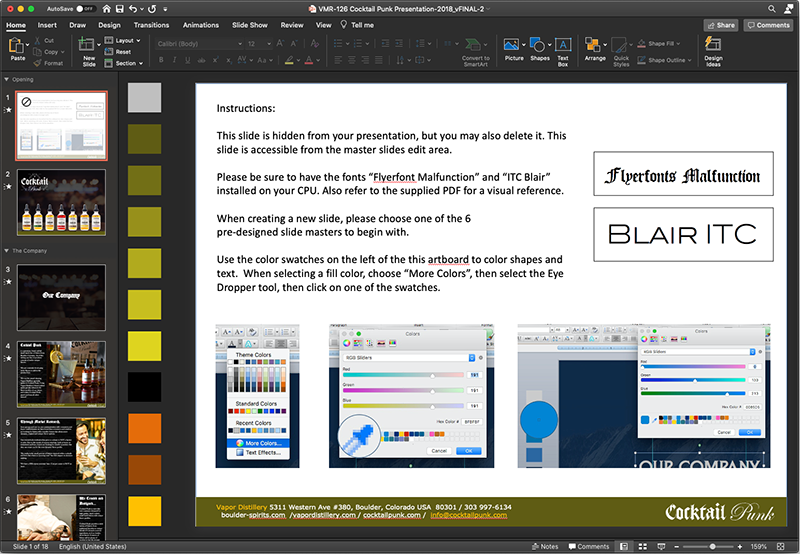800x554 pixels.
Task: Select slide 3 Our Company thumbnail
Action: click(61, 297)
